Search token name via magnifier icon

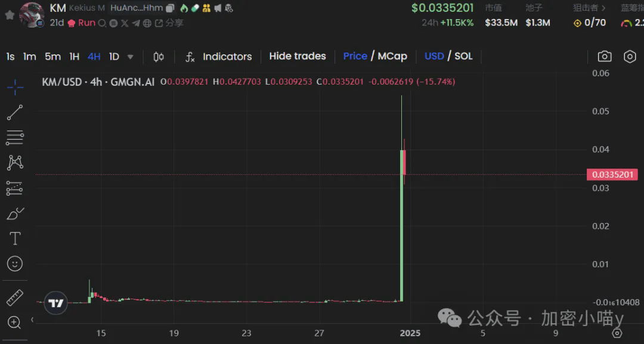102,23
